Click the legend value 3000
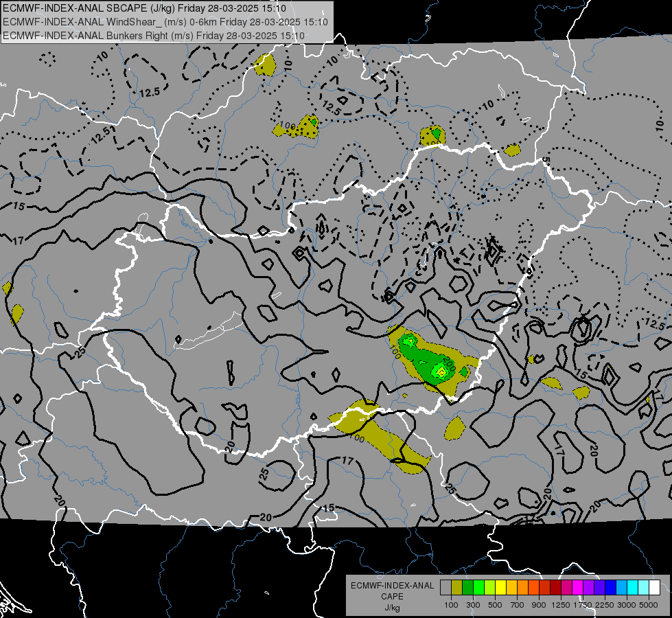The image size is (672, 618). [627, 605]
